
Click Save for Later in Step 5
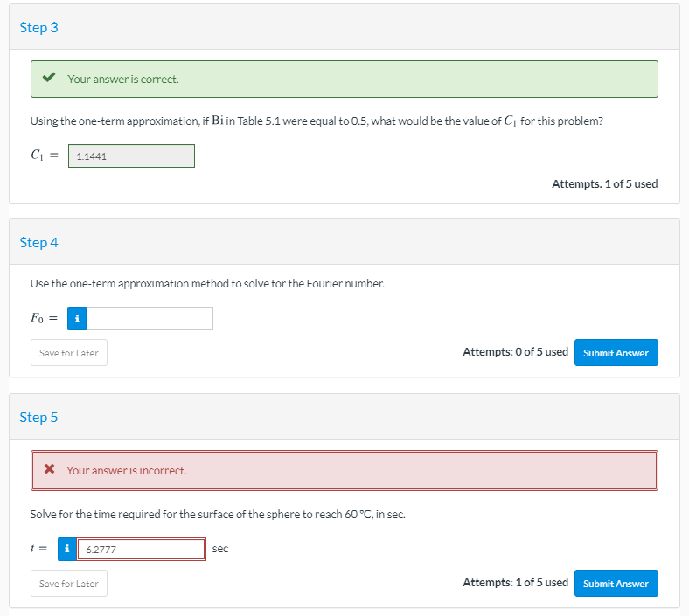pos(69,583)
